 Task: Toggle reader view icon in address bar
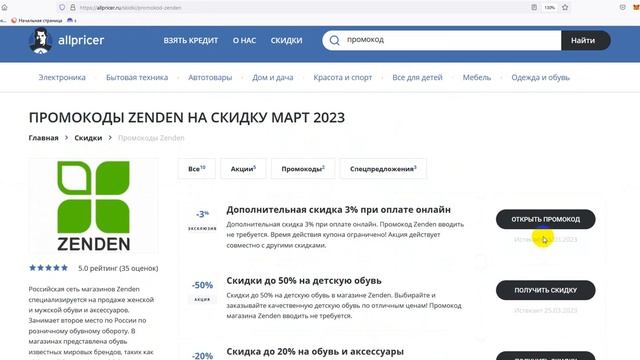(x=534, y=7)
